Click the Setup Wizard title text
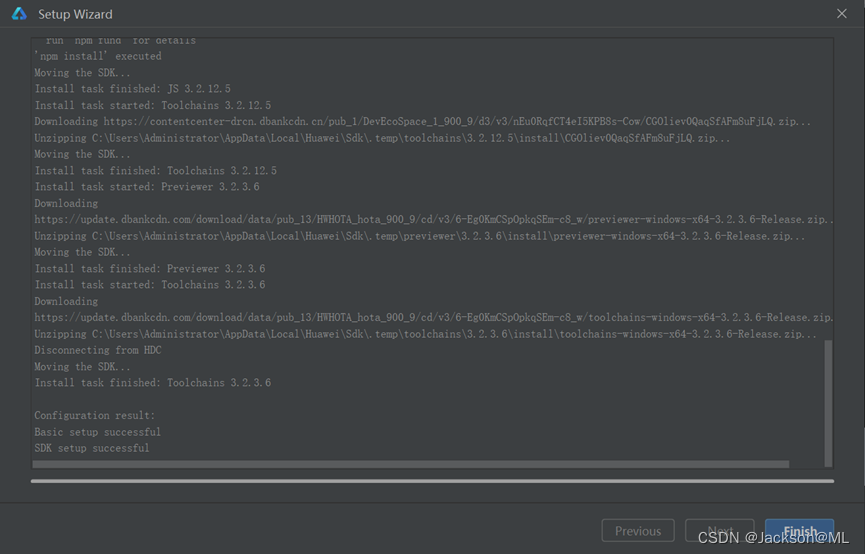The height and width of the screenshot is (554, 865). [x=75, y=14]
